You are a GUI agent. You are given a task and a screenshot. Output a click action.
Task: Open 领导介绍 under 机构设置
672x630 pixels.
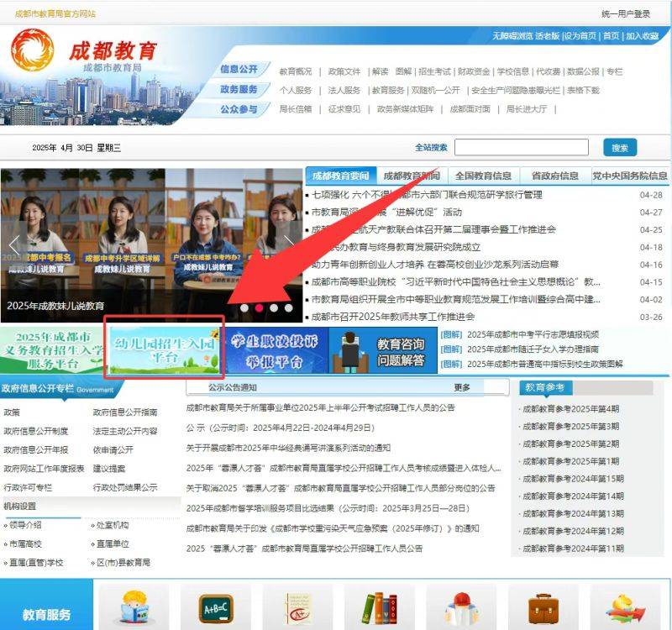25,525
